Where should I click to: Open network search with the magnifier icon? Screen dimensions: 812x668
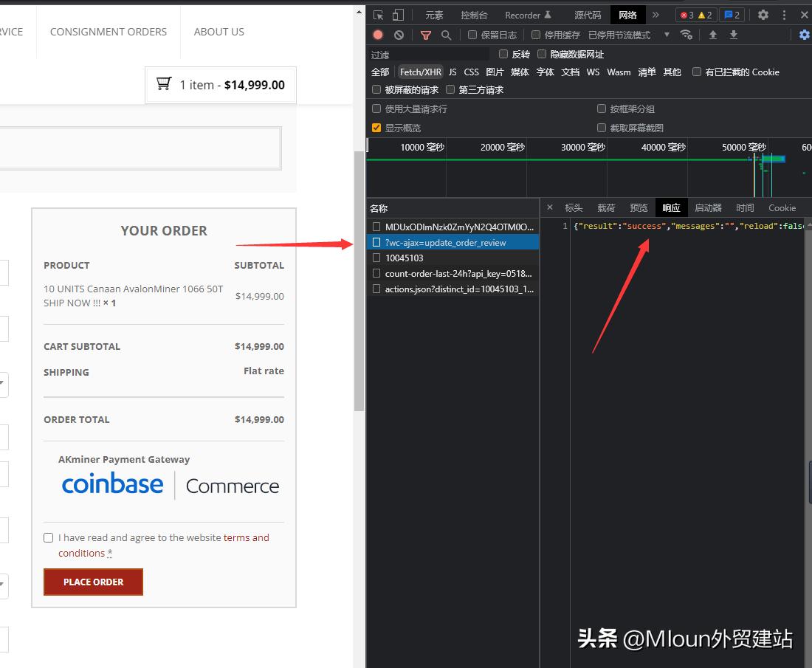coord(446,34)
